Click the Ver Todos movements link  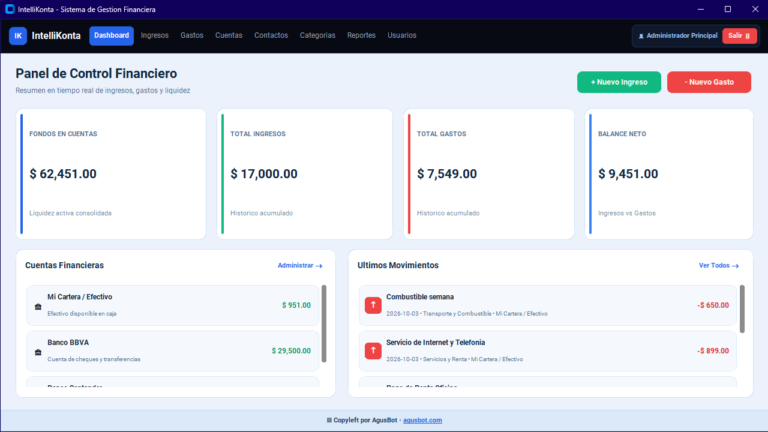[719, 265]
